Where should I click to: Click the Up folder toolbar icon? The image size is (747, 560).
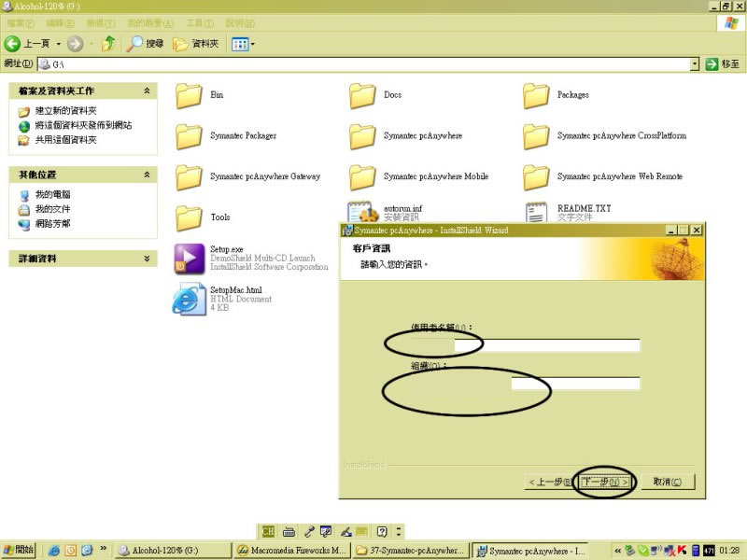point(109,44)
